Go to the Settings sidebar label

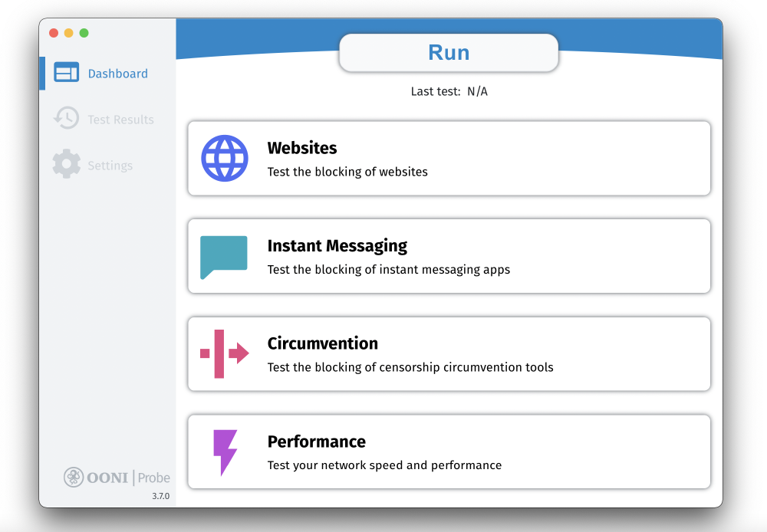110,166
